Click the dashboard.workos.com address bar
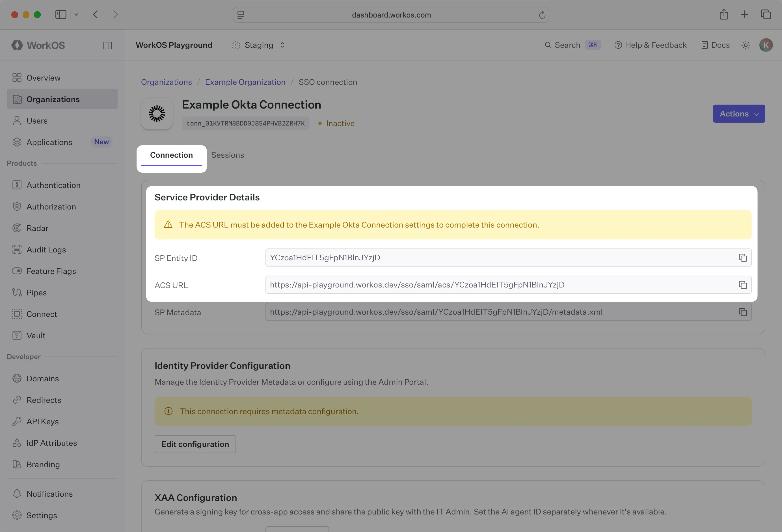Image resolution: width=782 pixels, height=532 pixels. [x=391, y=15]
